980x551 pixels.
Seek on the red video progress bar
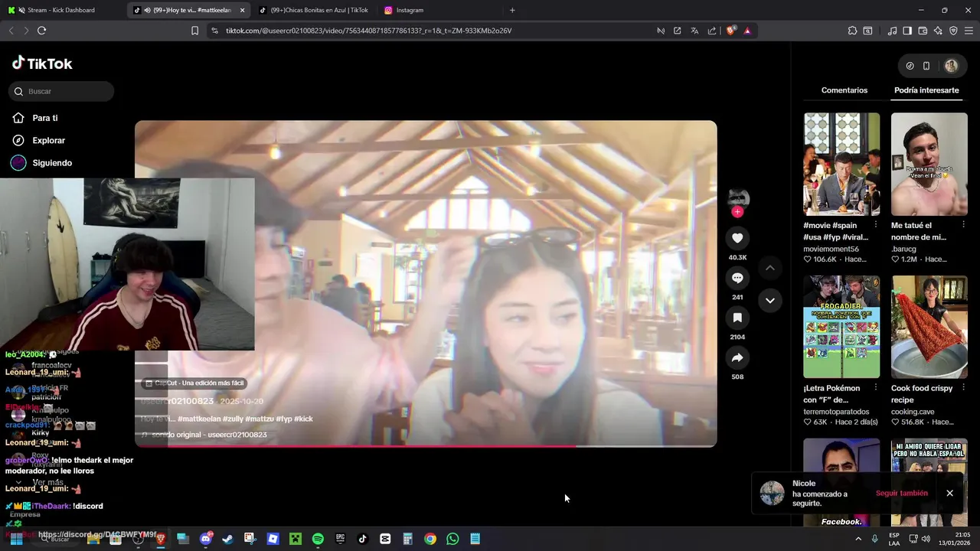point(426,445)
